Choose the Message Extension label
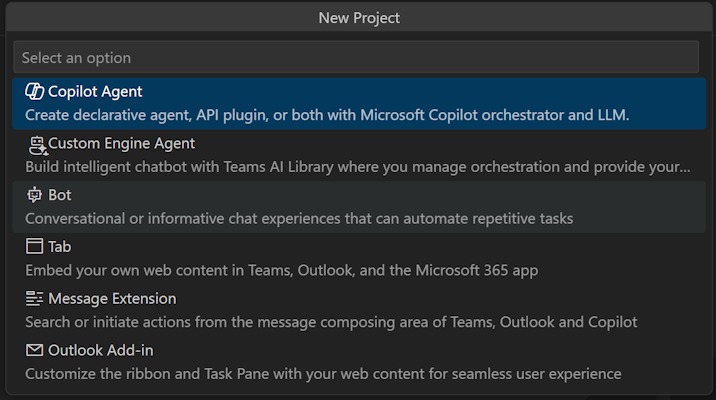Viewport: 716px width, 400px height. coord(112,299)
